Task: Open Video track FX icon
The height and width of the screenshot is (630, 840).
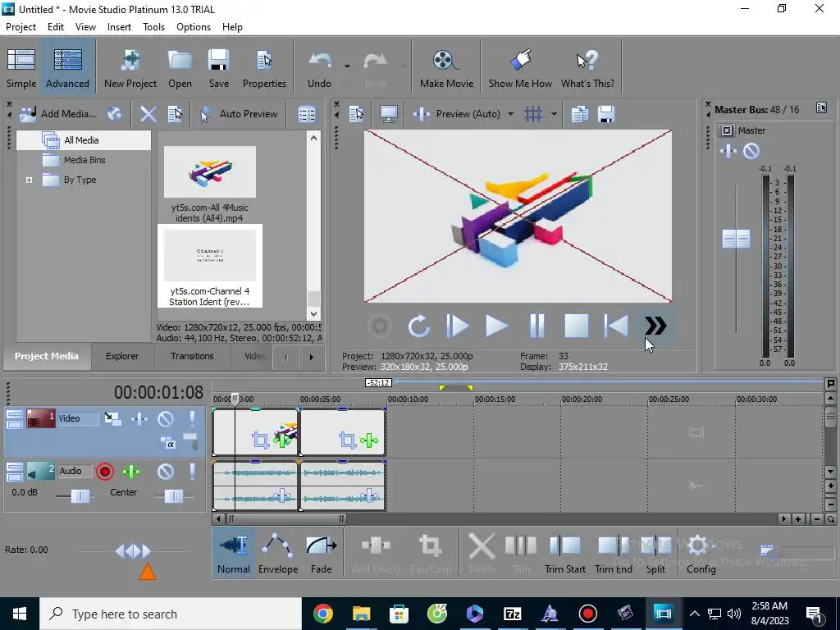Action: [139, 418]
